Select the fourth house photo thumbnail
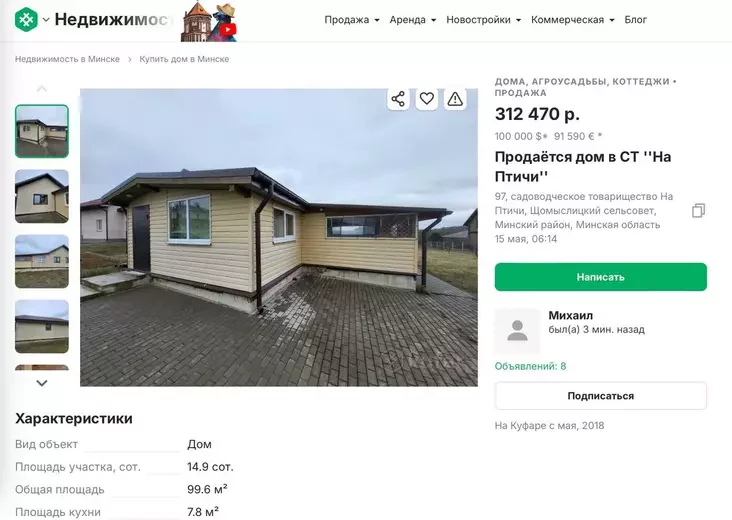This screenshot has width=732, height=520. click(x=42, y=326)
